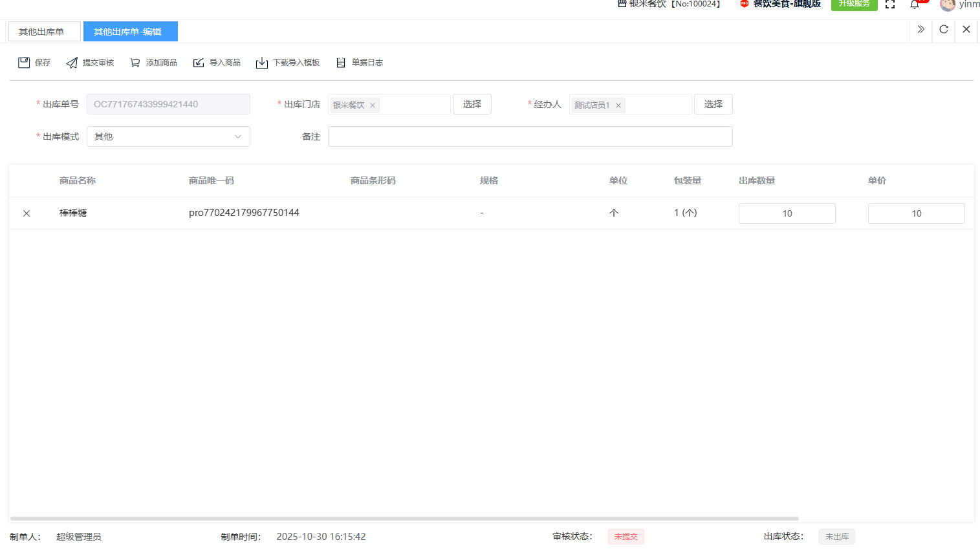The image size is (980, 549).
Task: Click the 备注 remarks input field
Action: (x=530, y=136)
